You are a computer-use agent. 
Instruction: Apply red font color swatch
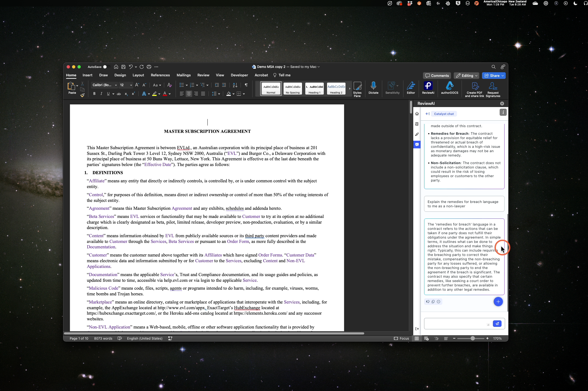[x=165, y=94]
